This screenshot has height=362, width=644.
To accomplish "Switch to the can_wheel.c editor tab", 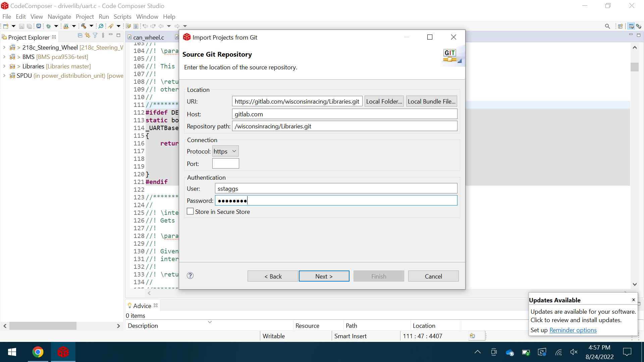I will (x=149, y=37).
